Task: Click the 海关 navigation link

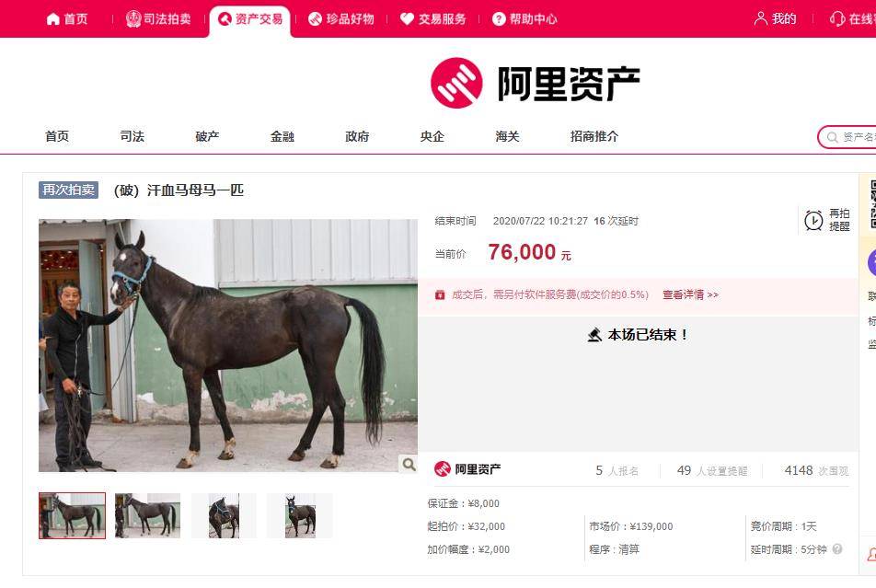Action: click(x=507, y=136)
